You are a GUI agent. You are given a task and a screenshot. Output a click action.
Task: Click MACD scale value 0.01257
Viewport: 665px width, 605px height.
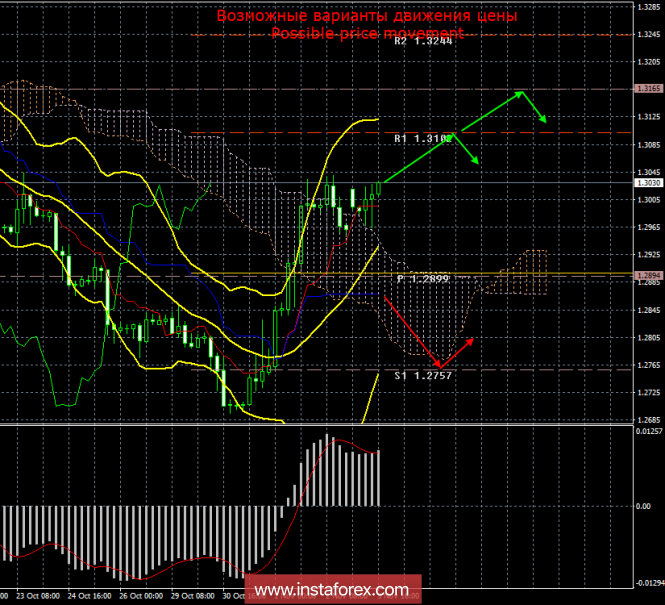[x=649, y=431]
